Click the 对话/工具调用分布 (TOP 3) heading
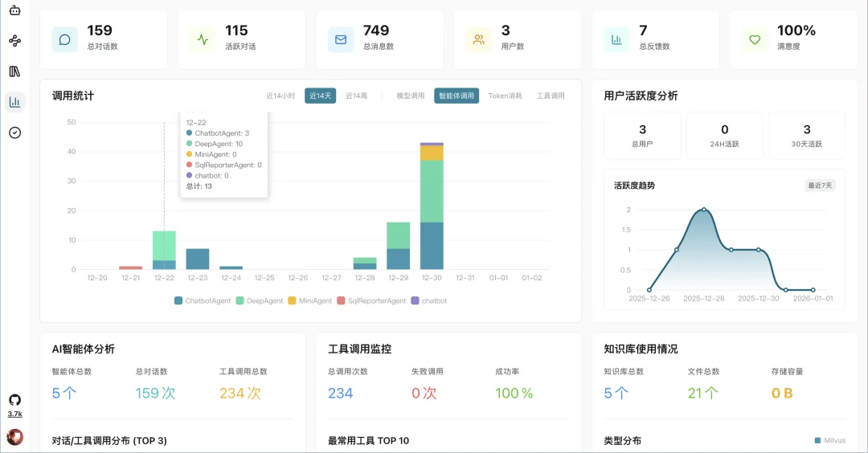This screenshot has width=868, height=453. click(109, 441)
